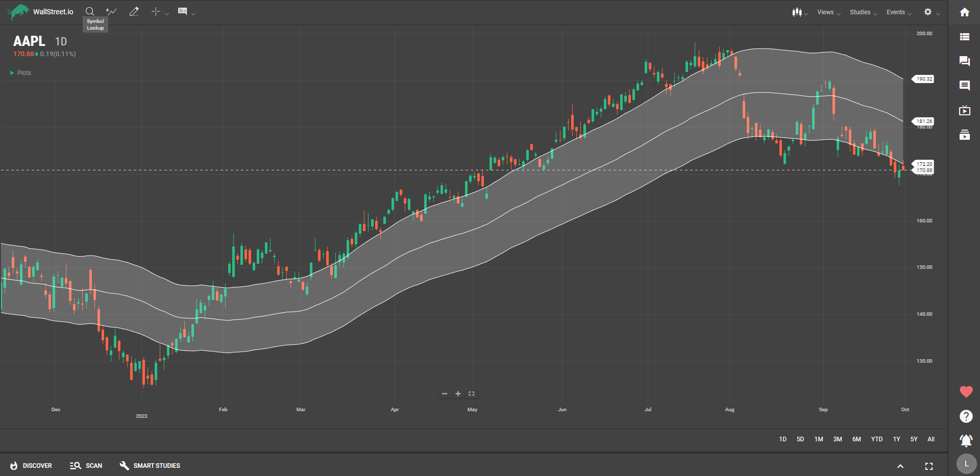Open the chart settings gear icon

click(928, 12)
